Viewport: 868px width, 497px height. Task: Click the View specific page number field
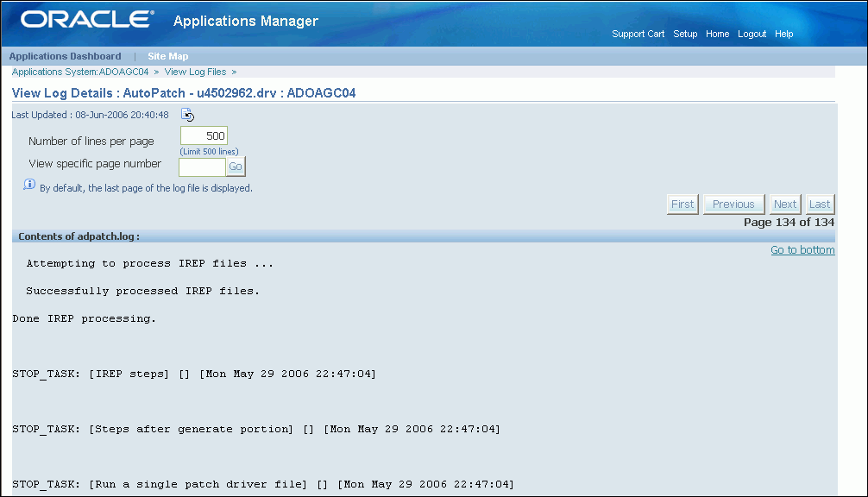[x=202, y=167]
